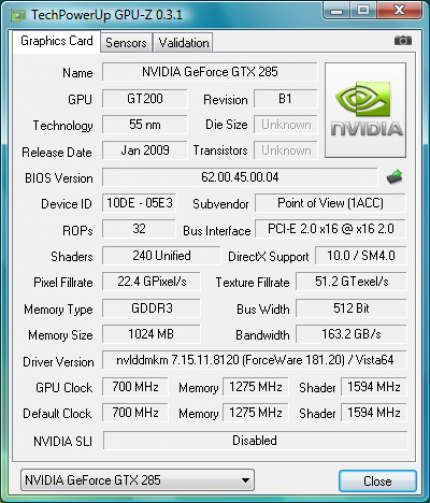Take a screenshot with the camera icon
This screenshot has height=503, width=430.
(403, 41)
